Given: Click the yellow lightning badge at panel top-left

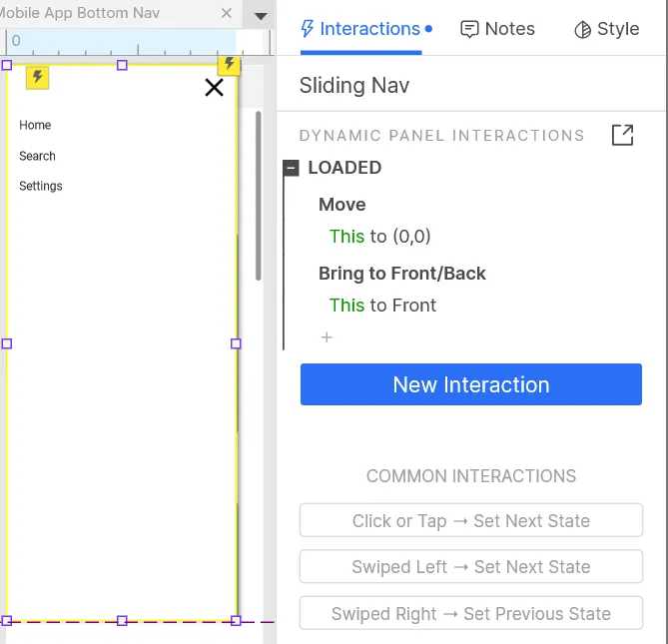Looking at the screenshot, I should pyautogui.click(x=37, y=77).
